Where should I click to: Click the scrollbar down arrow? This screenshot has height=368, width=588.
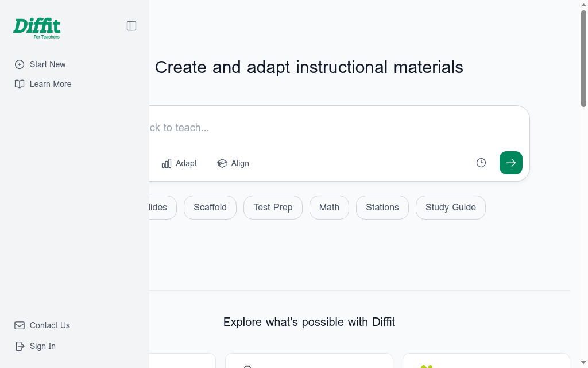click(x=583, y=363)
